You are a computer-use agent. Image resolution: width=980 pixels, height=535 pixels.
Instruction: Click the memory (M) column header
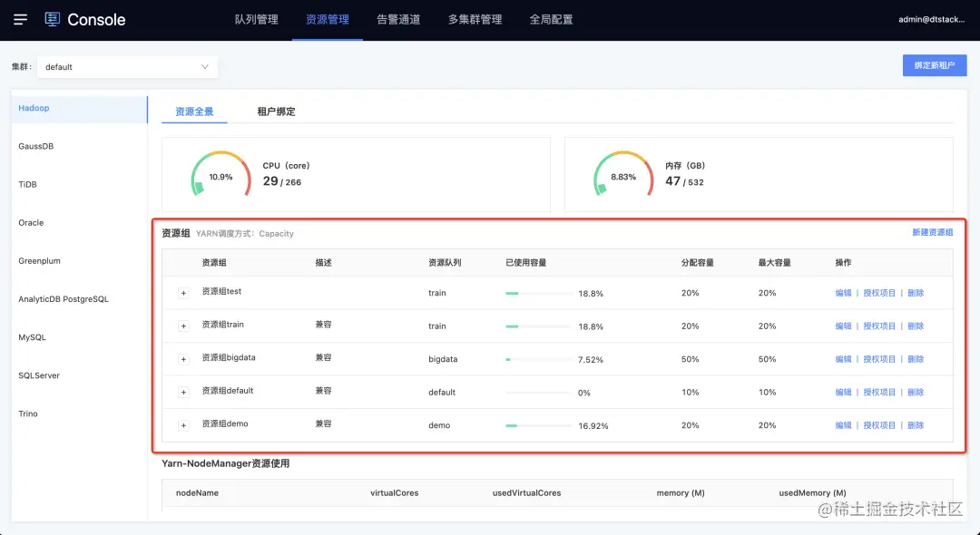click(681, 492)
